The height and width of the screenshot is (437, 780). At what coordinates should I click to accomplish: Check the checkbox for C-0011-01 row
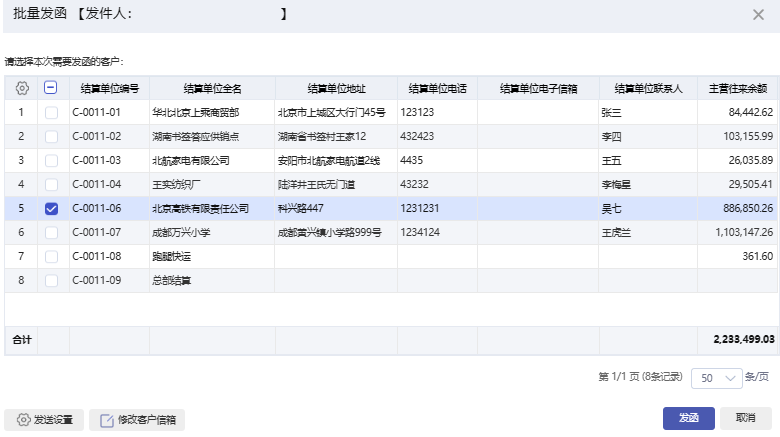(x=51, y=112)
